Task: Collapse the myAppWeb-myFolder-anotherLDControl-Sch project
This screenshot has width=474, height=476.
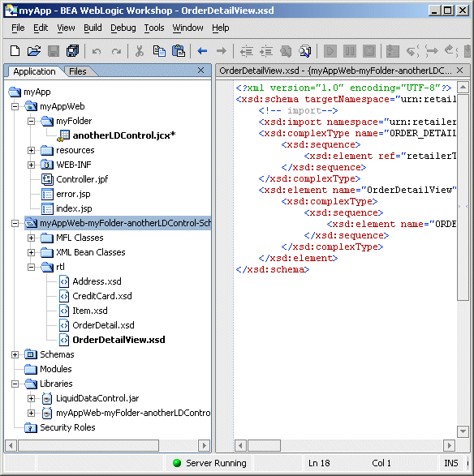Action: tap(15, 224)
